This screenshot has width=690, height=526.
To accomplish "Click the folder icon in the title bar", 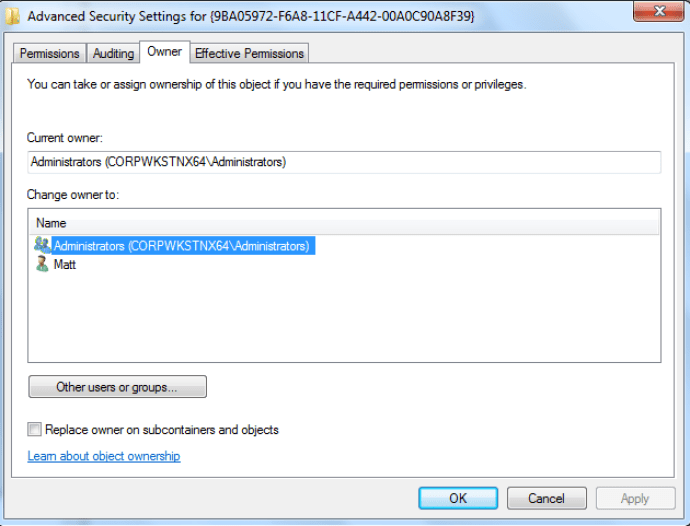I will coord(12,16).
